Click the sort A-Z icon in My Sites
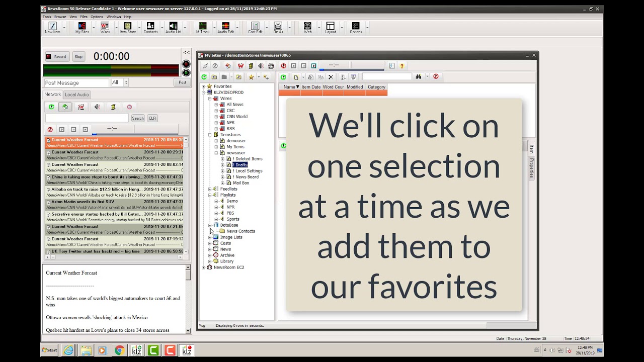This screenshot has height=362, width=644. tap(343, 77)
